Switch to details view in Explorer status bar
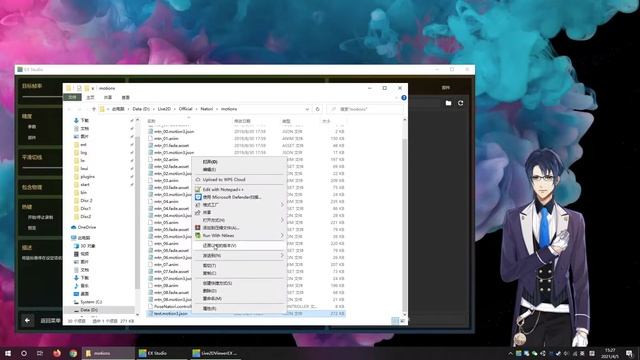The height and width of the screenshot is (360, 640). pyautogui.click(x=395, y=321)
